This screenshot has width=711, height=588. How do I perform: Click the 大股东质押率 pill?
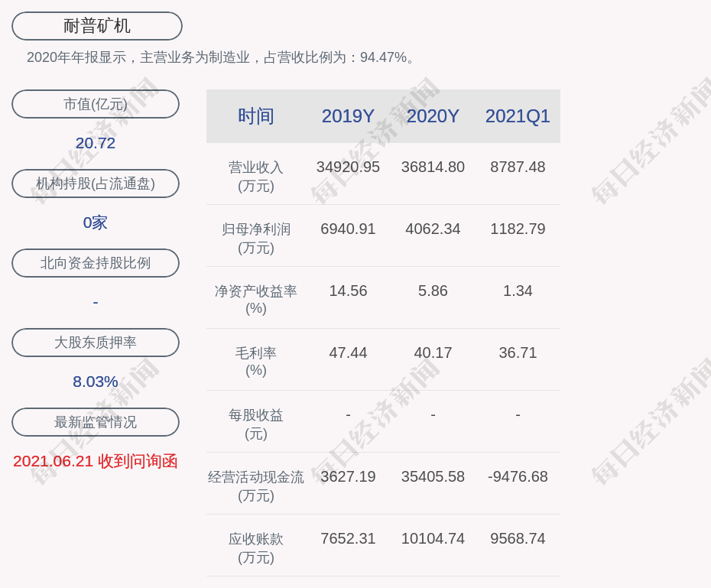tap(96, 343)
